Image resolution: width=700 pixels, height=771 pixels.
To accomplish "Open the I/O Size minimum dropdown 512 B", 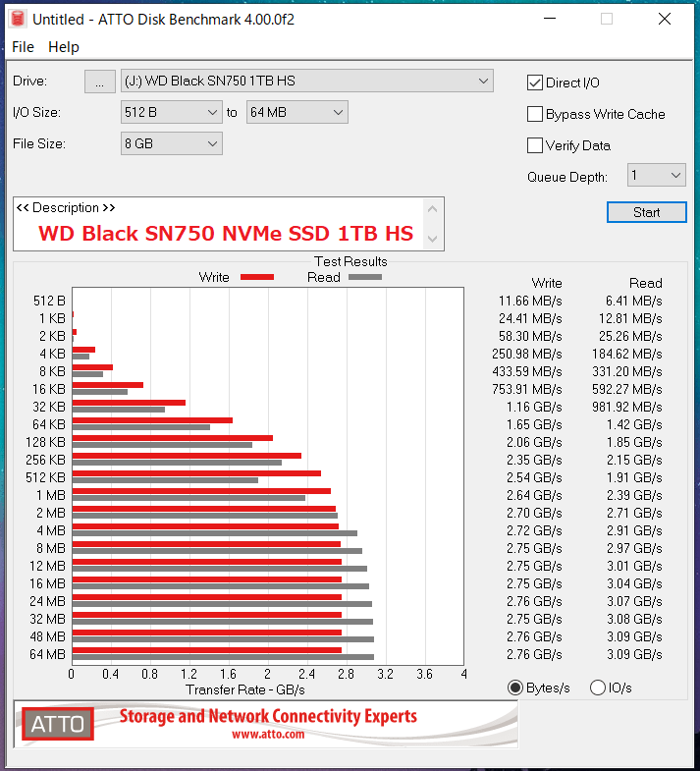I will [x=171, y=113].
